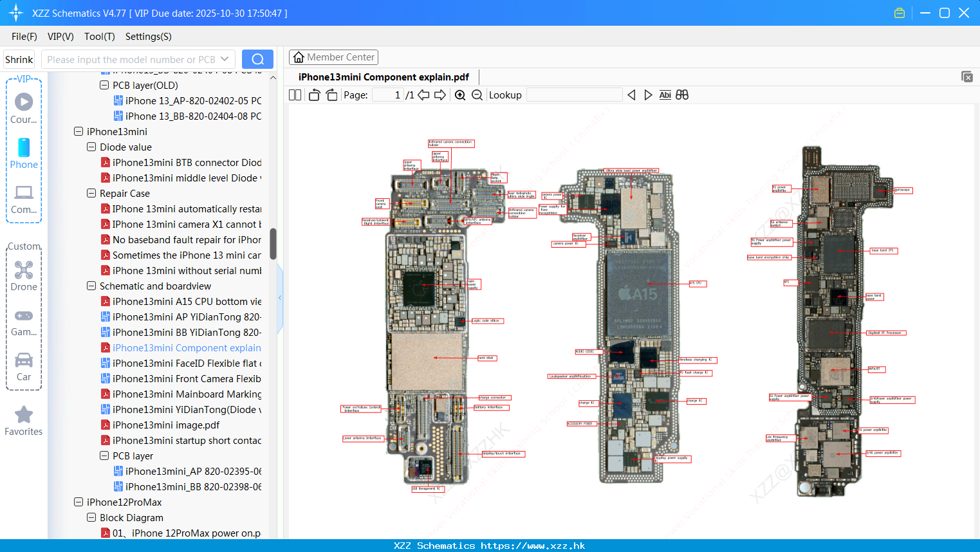Select the Phone category in sidebar
980x552 pixels.
[x=24, y=154]
